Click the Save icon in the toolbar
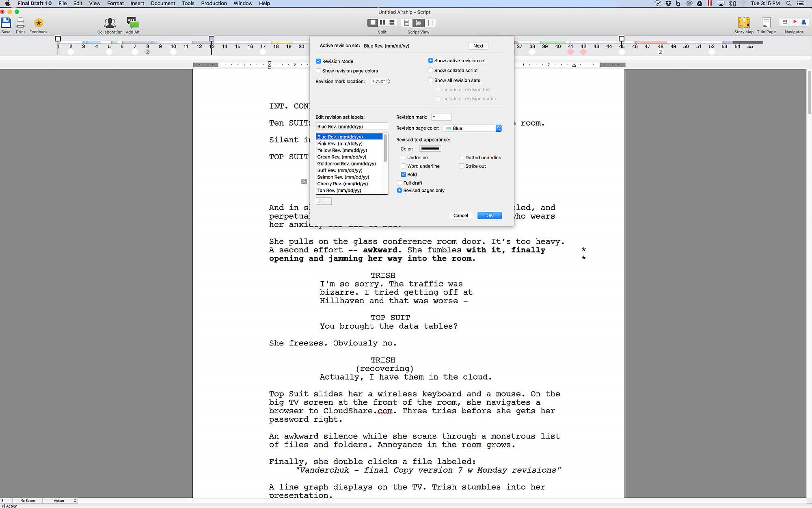812x508 pixels. coord(6,23)
